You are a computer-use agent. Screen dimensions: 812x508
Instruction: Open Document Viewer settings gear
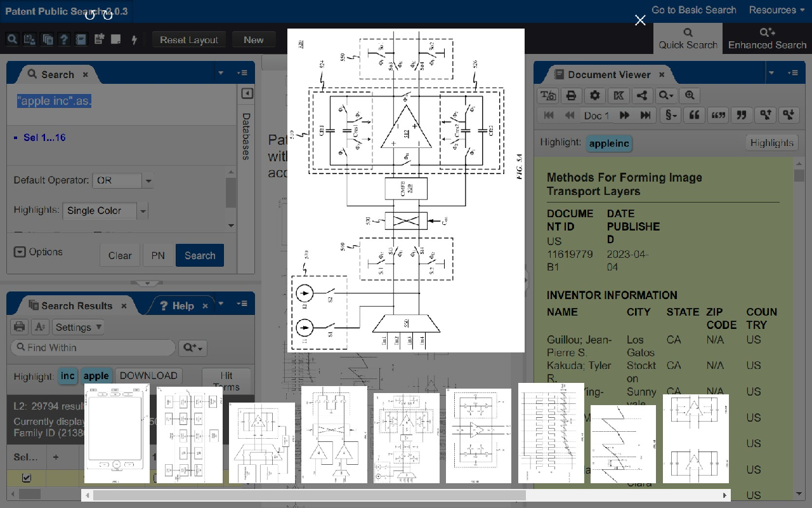[594, 96]
